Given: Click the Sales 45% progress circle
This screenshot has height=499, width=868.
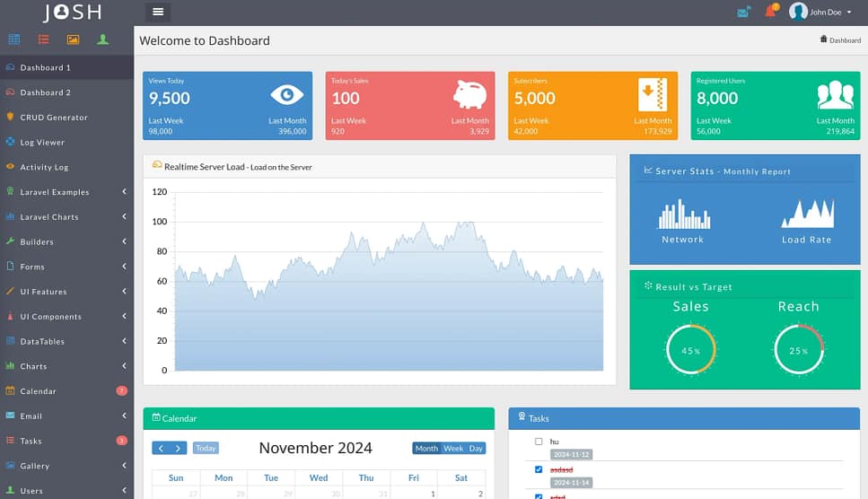Looking at the screenshot, I should tap(690, 350).
